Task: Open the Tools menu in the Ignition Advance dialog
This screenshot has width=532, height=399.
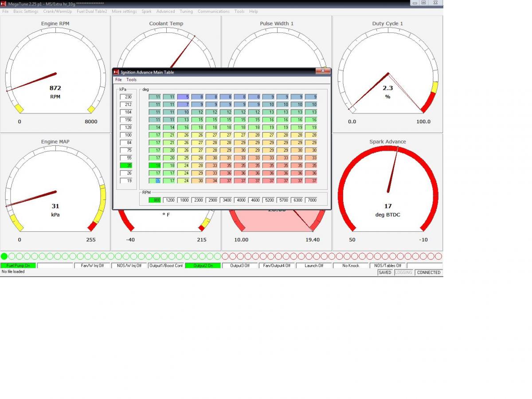Action: coord(132,80)
